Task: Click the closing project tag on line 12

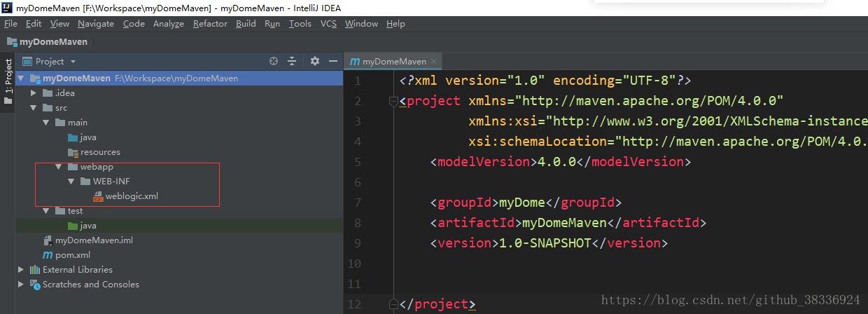Action: [x=437, y=304]
